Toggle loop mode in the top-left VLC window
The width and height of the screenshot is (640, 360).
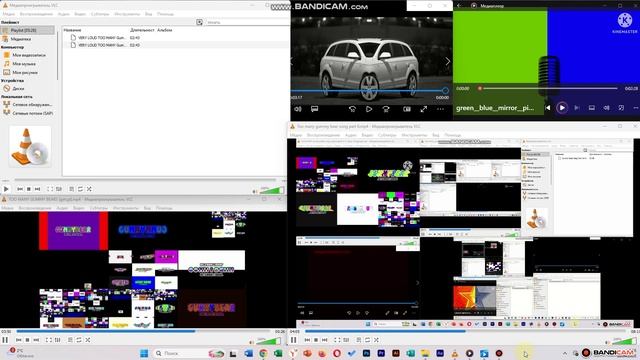click(x=80, y=189)
